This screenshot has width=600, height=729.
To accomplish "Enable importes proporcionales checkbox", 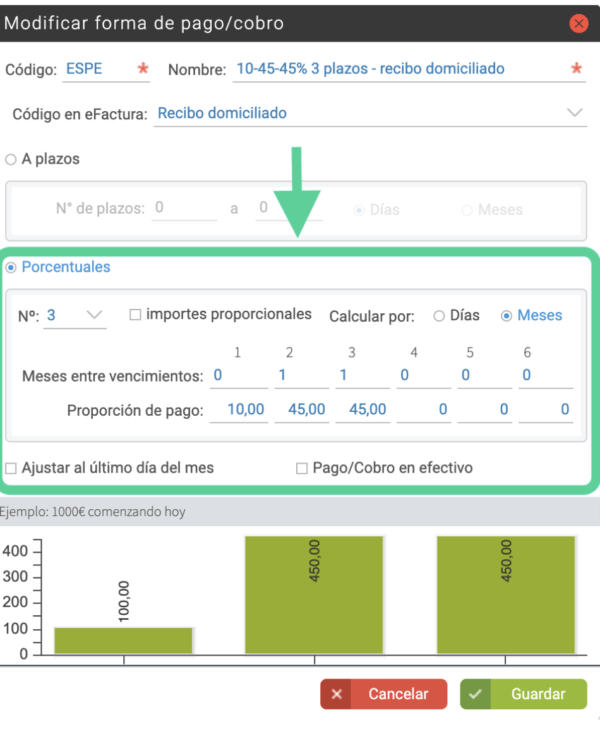I will click(x=135, y=315).
